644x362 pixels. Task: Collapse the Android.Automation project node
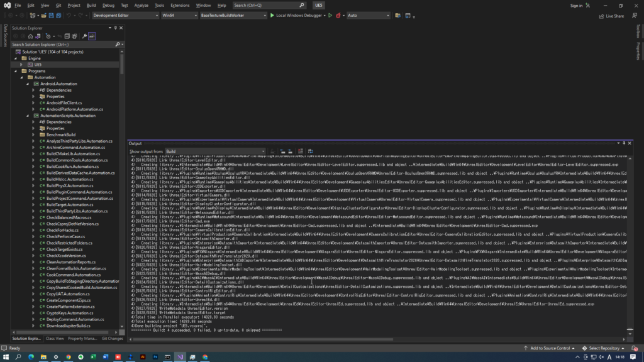click(x=28, y=84)
